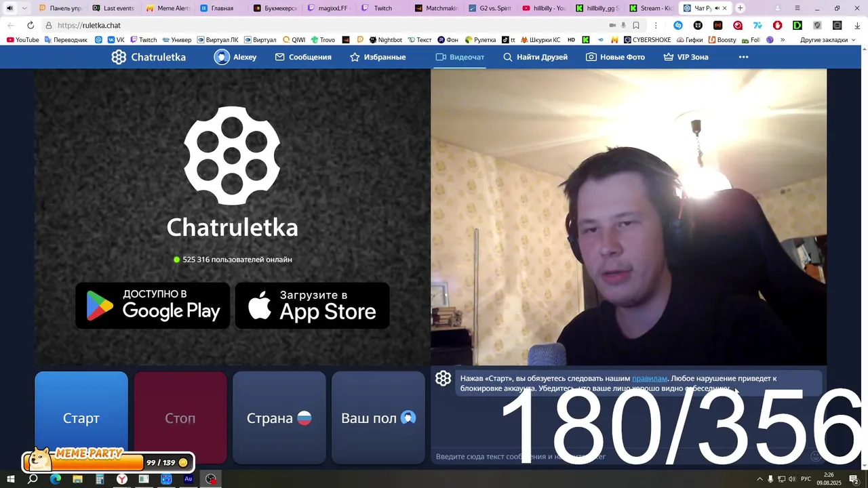Click the emoji smiley icon in chat
868x488 pixels.
(816, 456)
